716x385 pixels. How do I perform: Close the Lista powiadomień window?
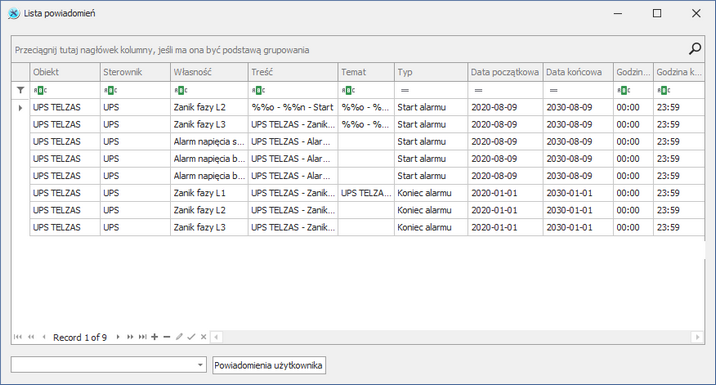pos(696,13)
